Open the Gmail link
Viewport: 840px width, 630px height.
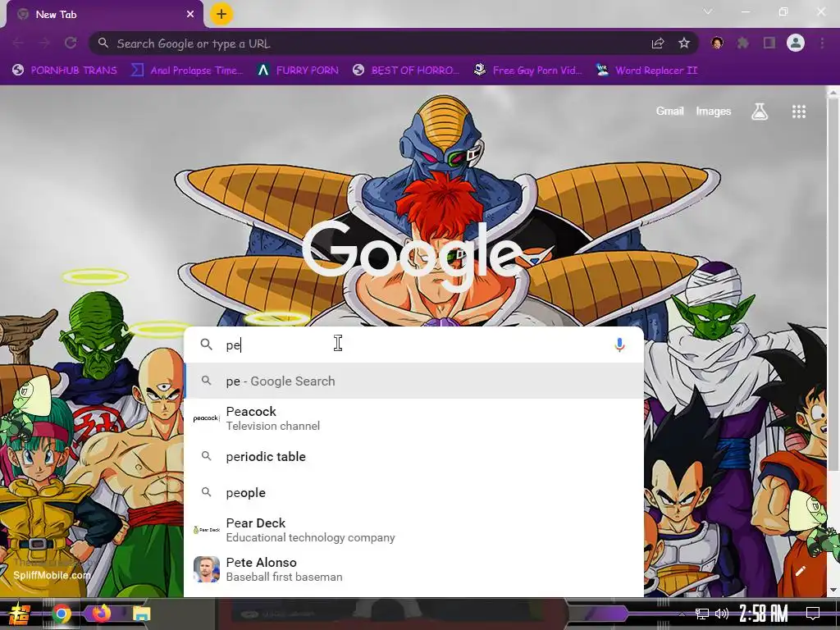pyautogui.click(x=669, y=111)
